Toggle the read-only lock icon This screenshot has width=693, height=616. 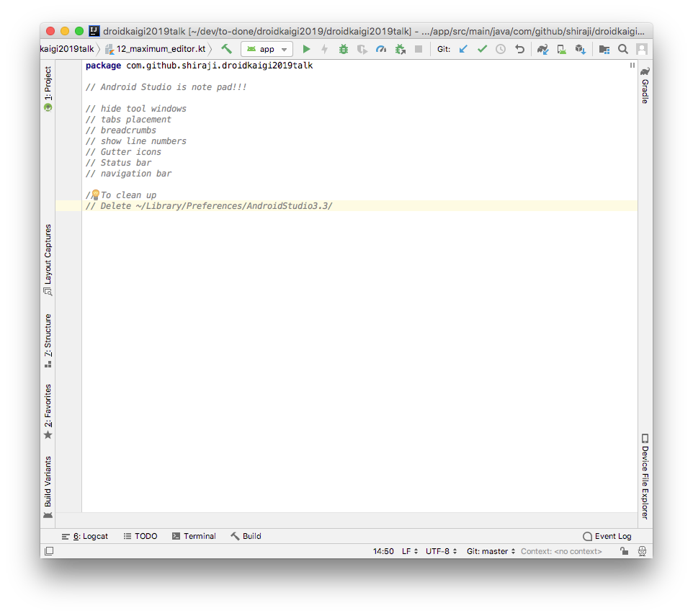pos(624,551)
